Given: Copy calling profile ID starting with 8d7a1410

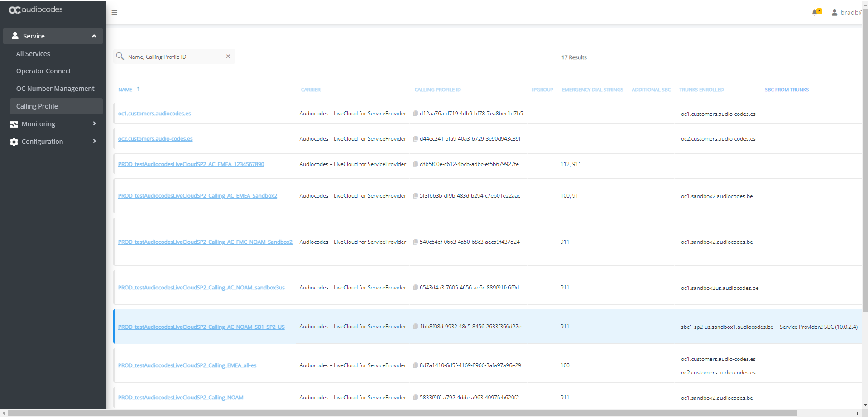Looking at the screenshot, I should click(415, 365).
